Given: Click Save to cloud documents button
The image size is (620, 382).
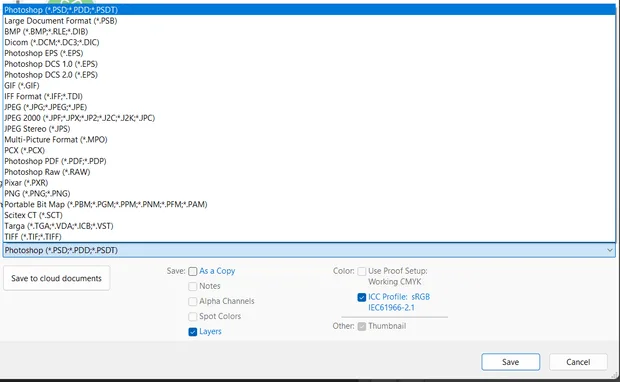Looking at the screenshot, I should click(57, 278).
